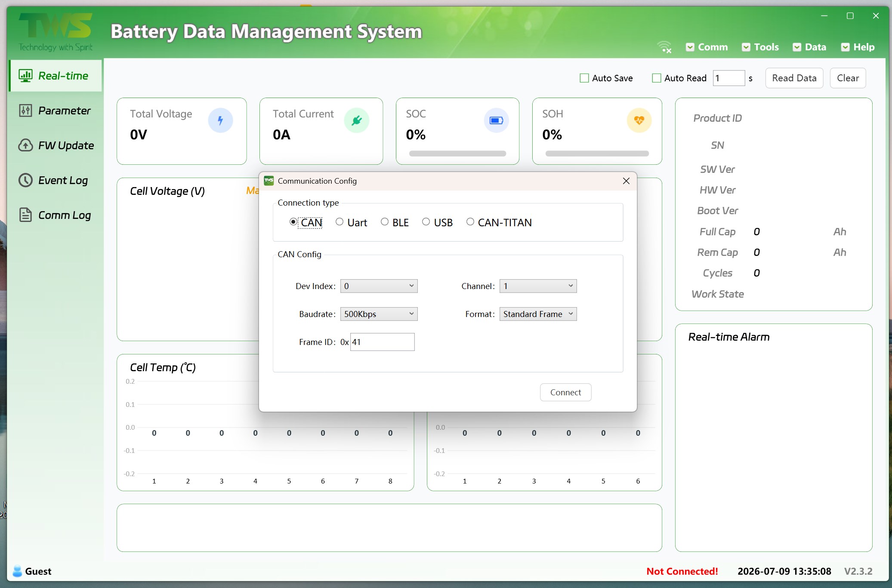Screen dimensions: 892x588
Task: Click the SOH heart icon
Action: tap(639, 120)
